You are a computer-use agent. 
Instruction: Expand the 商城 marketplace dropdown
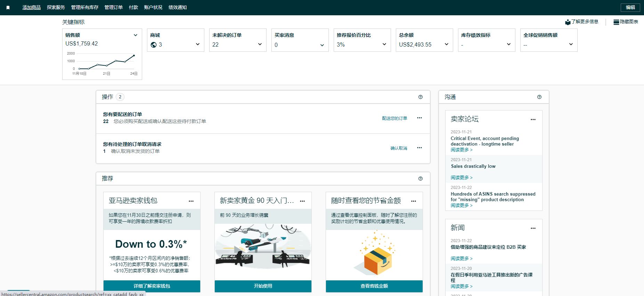tap(198, 44)
